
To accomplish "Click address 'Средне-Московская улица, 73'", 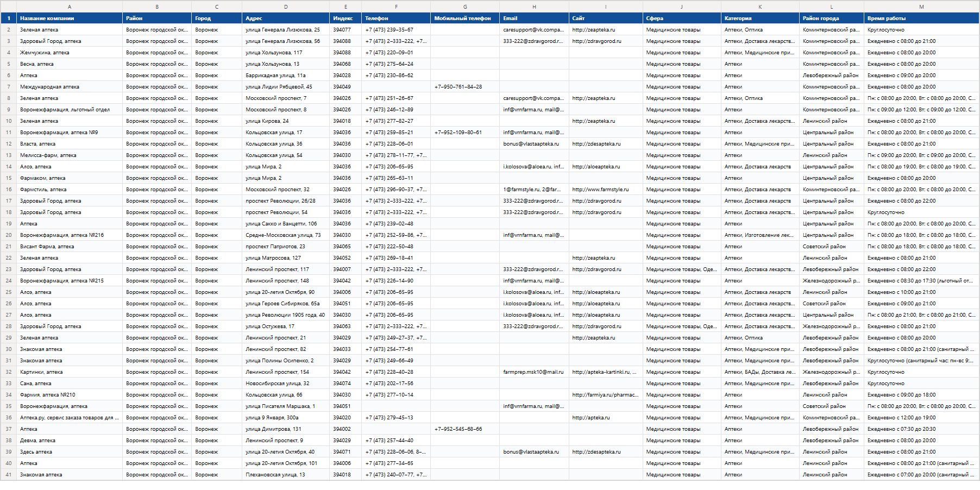I will (286, 235).
